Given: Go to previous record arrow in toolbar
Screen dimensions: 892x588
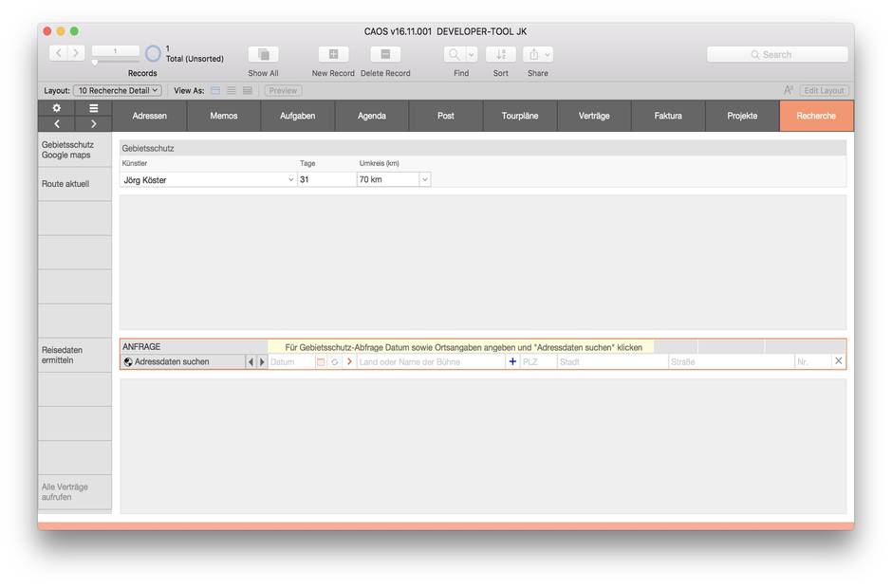Looking at the screenshot, I should (x=58, y=53).
